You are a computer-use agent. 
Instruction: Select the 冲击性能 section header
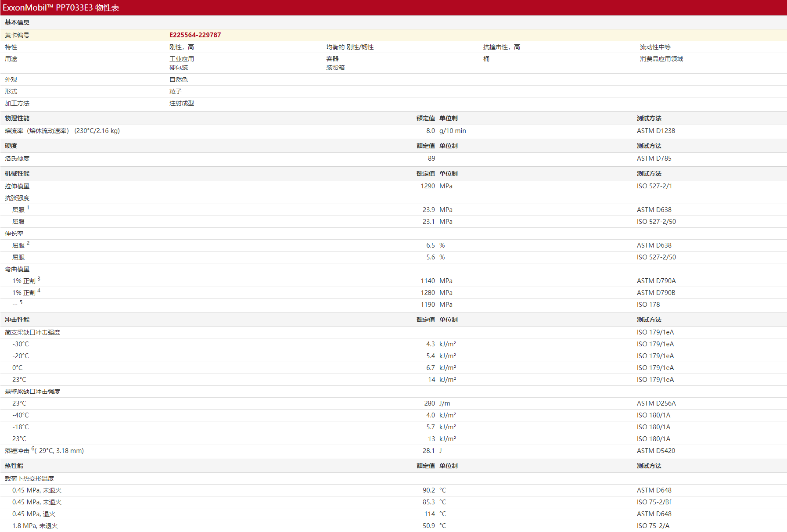(17, 320)
